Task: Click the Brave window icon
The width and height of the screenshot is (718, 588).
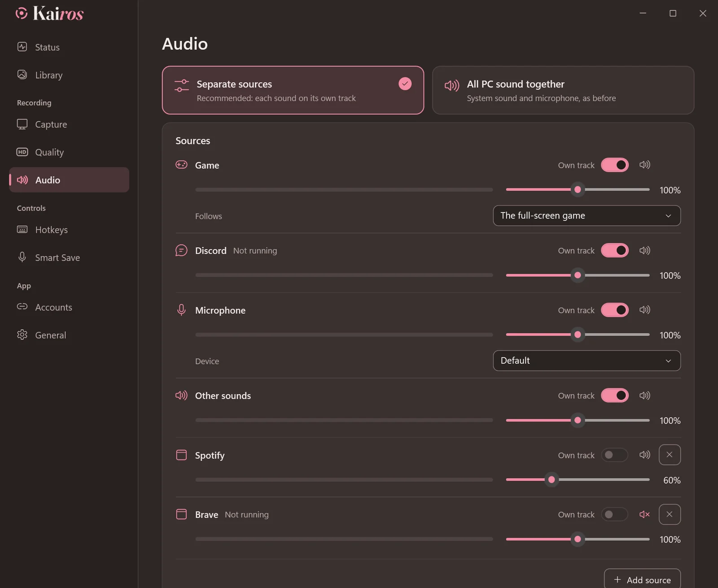Action: [181, 514]
